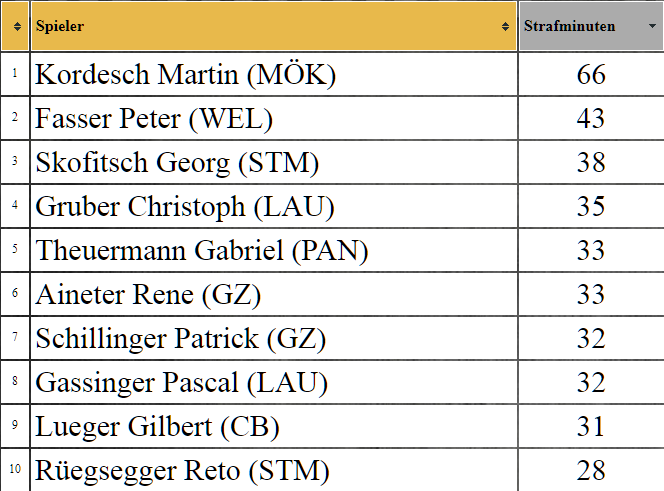Click sort arrows in Spieler header
664x491 pixels.
[x=505, y=27]
